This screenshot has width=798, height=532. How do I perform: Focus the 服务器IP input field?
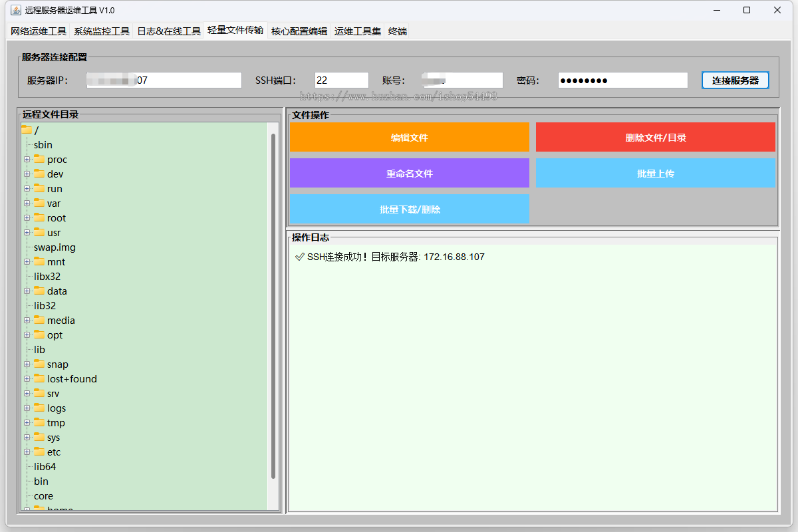(x=164, y=80)
